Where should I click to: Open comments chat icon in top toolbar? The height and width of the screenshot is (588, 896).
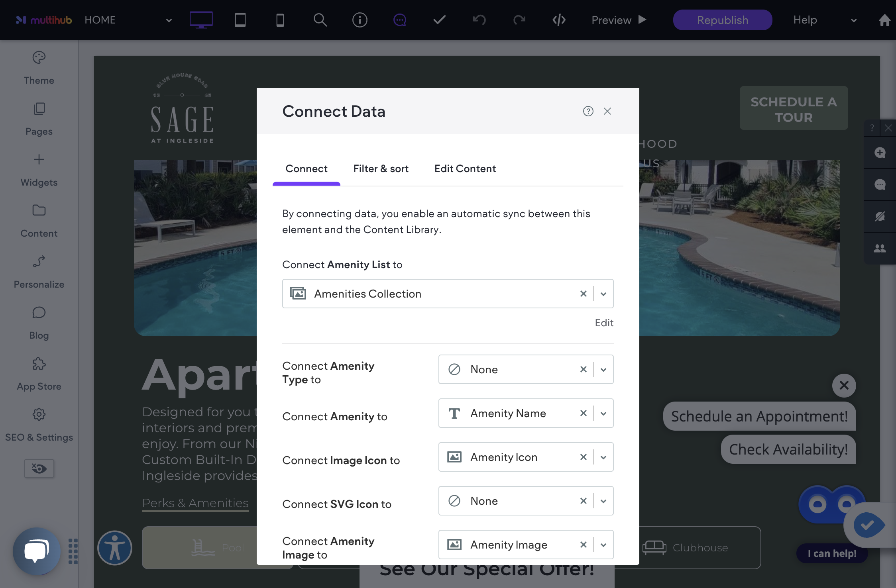(x=400, y=20)
